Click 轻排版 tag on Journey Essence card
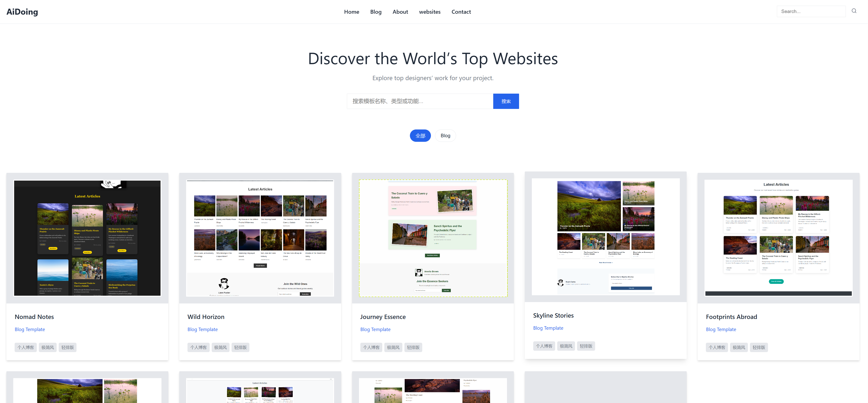 click(x=413, y=348)
